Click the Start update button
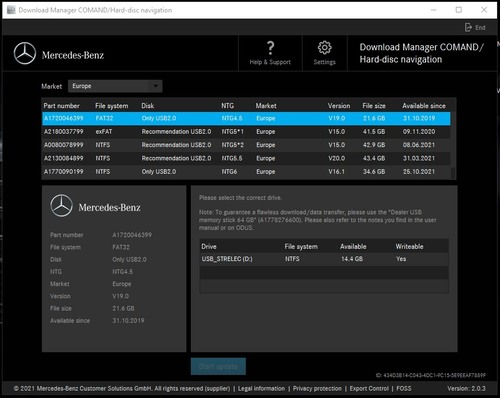Image resolution: width=500 pixels, height=398 pixels. pos(218,366)
